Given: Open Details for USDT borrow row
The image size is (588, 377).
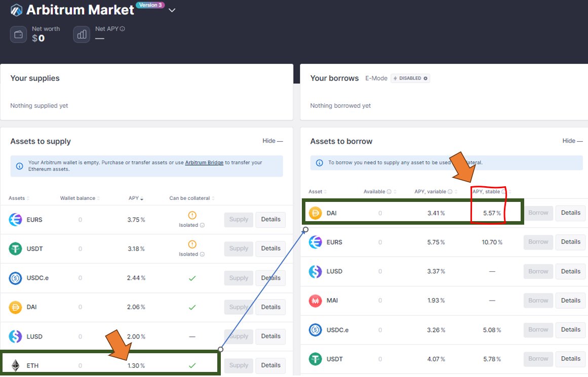Looking at the screenshot, I should click(570, 359).
